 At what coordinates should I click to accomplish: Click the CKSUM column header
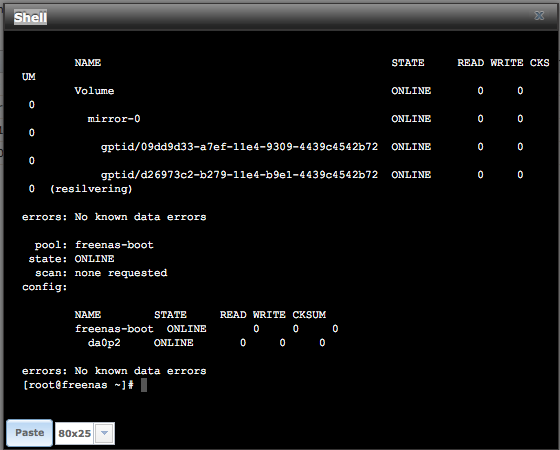coord(309,315)
